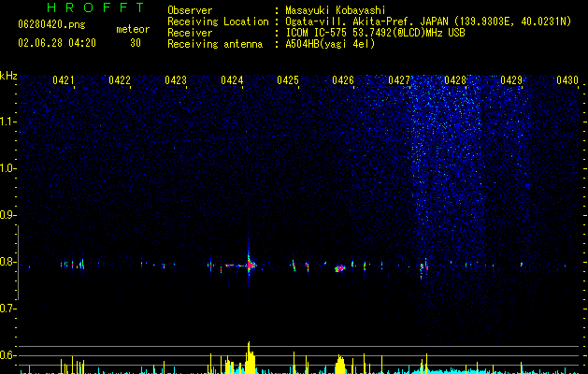588x374 pixels.
Task: Click the 0.9 kHz axis label
Action: point(7,215)
